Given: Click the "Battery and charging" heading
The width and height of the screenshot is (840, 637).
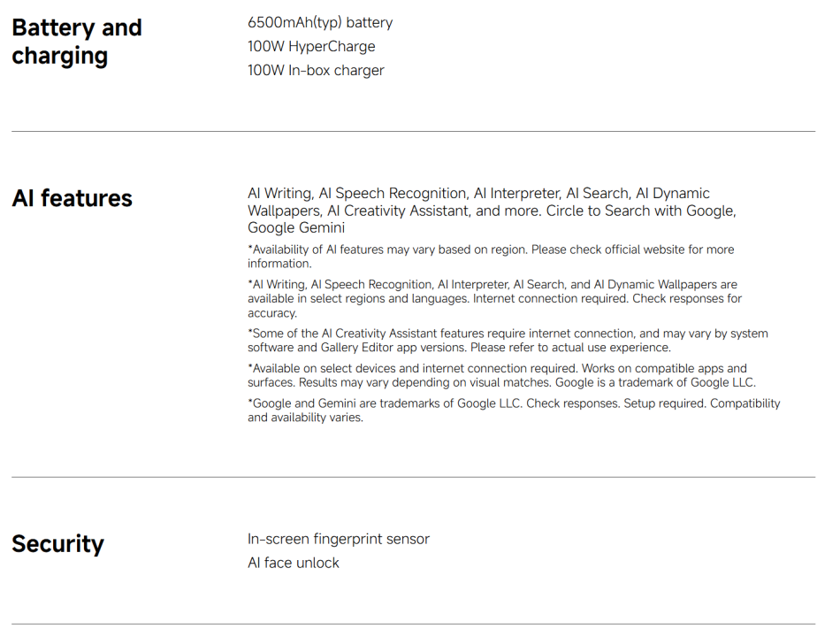Looking at the screenshot, I should click(77, 42).
